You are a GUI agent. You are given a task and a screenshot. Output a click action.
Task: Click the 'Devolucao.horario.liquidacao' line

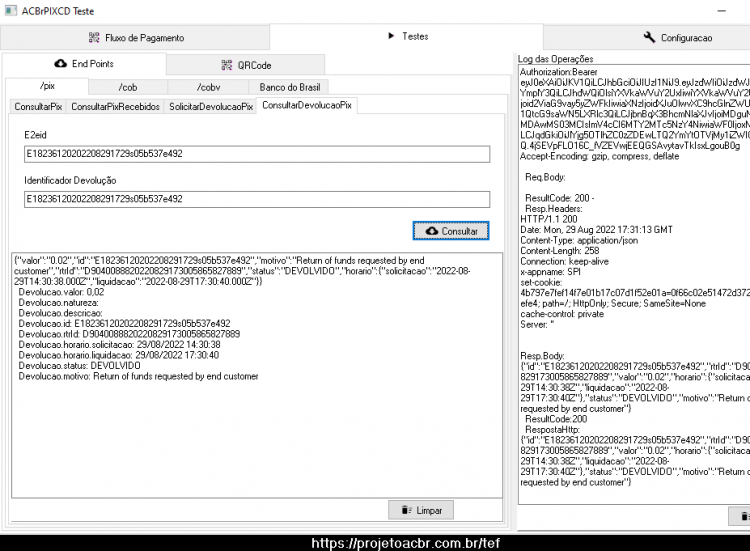[x=119, y=355]
